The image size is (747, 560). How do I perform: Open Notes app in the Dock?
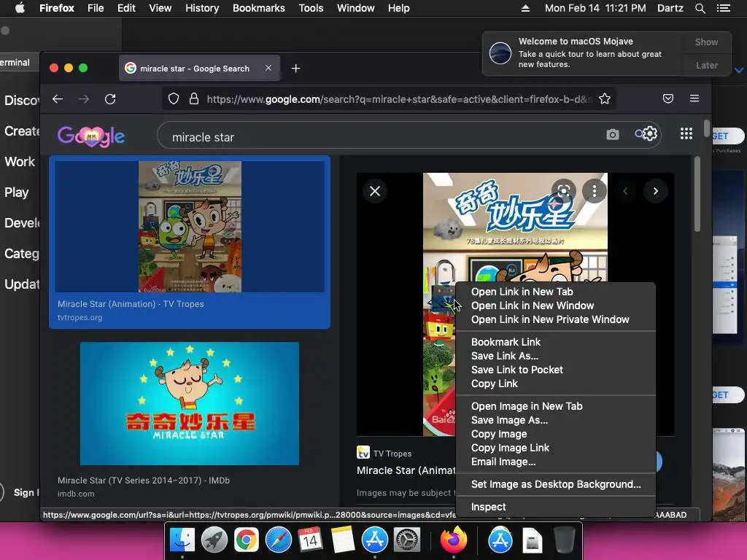(343, 540)
